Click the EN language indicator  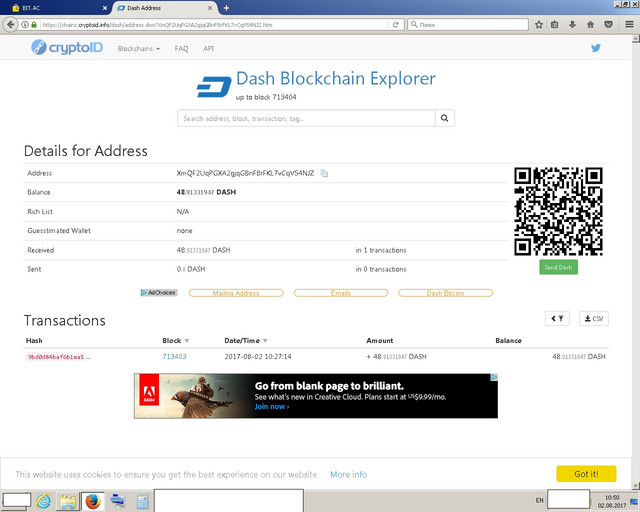click(x=540, y=500)
